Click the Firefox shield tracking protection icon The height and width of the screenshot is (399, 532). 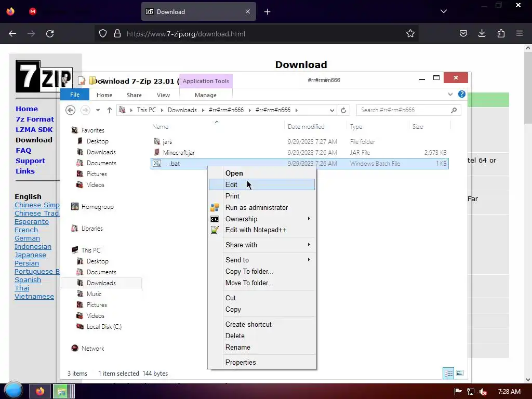click(103, 34)
